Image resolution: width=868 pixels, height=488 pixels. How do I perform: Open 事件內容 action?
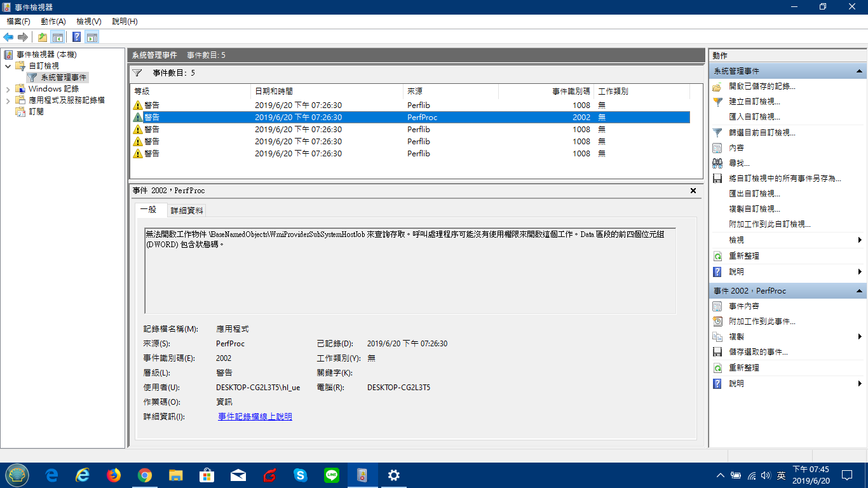pos(744,306)
